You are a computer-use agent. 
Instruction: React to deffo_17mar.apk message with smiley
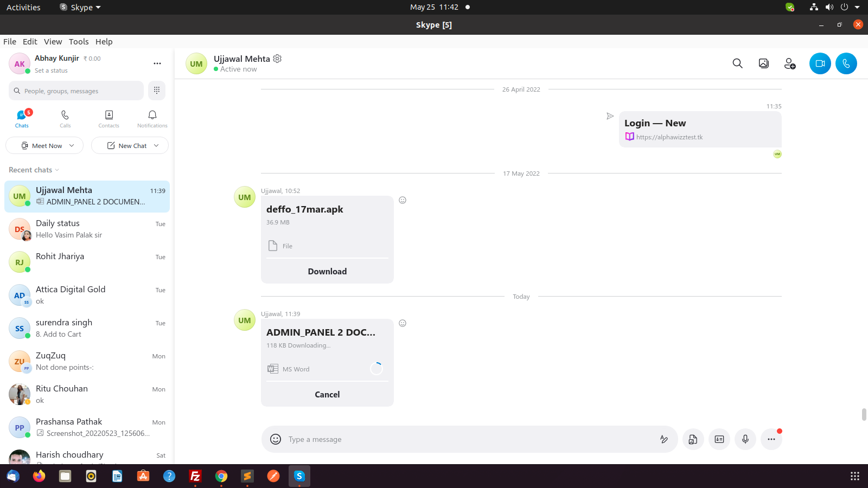(403, 200)
